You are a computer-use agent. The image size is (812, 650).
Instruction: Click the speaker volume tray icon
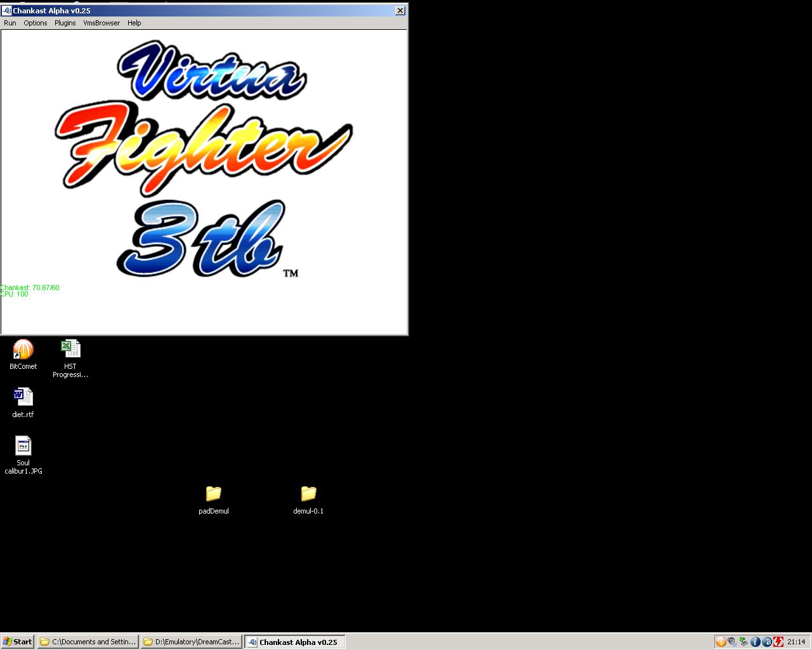732,642
